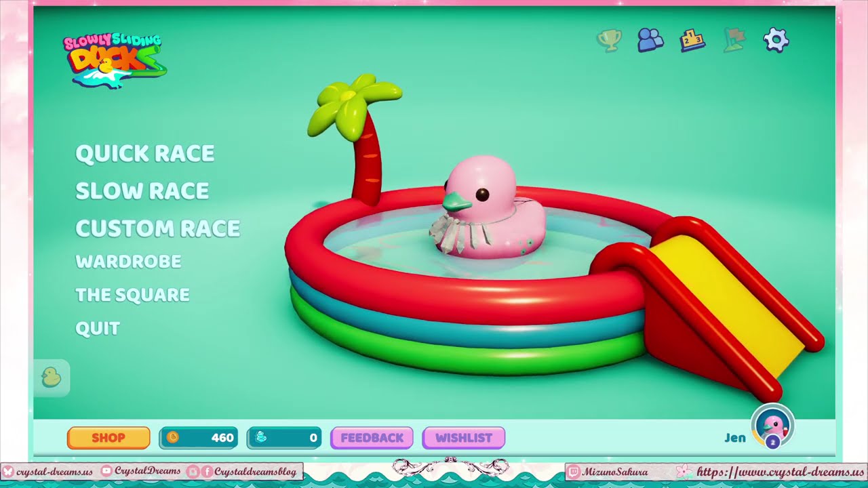Open the trophy achievements icon
This screenshot has height=488, width=868.
coord(609,40)
